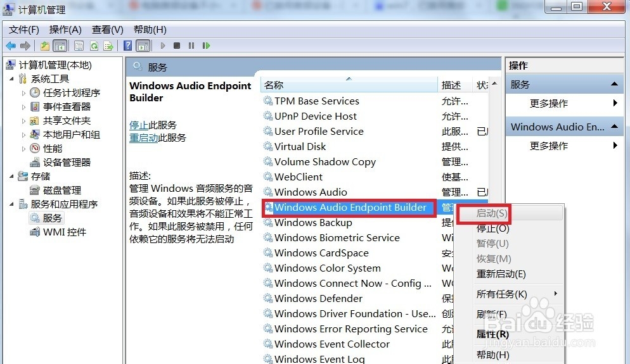
Task: Collapse the 系统工具 tree branch
Action: coord(11,79)
